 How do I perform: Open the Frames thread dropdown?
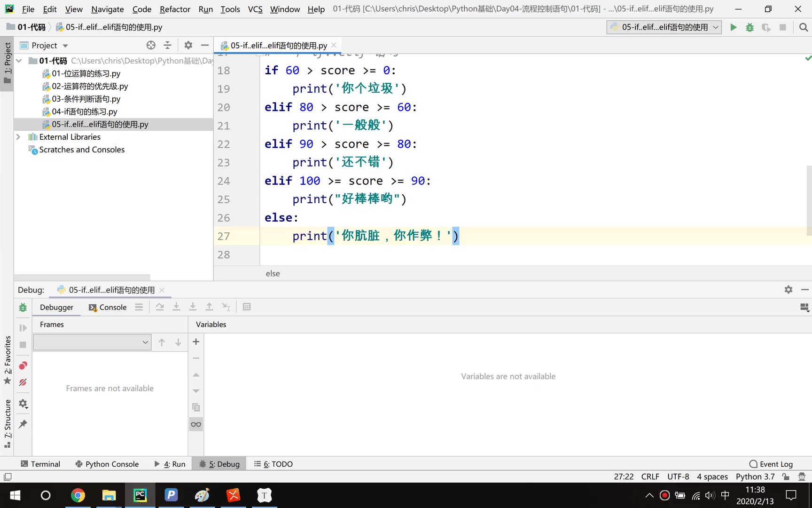[x=92, y=342]
